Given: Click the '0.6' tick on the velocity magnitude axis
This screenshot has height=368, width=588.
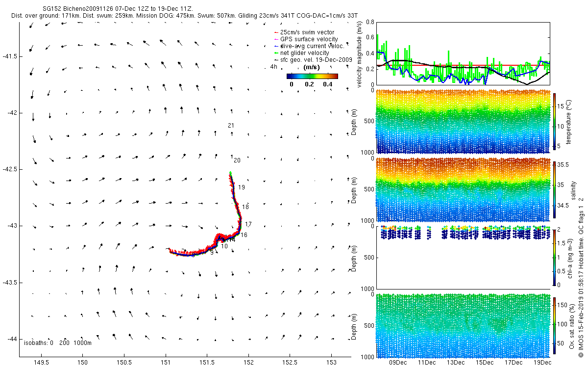Looking at the screenshot, I should tap(370, 38).
